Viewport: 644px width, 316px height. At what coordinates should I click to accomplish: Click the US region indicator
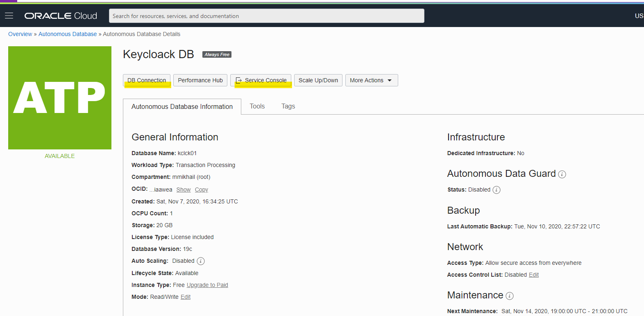click(639, 16)
